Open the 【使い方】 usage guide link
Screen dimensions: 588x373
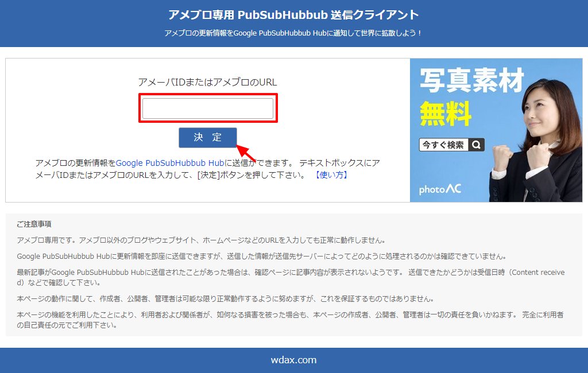331,175
